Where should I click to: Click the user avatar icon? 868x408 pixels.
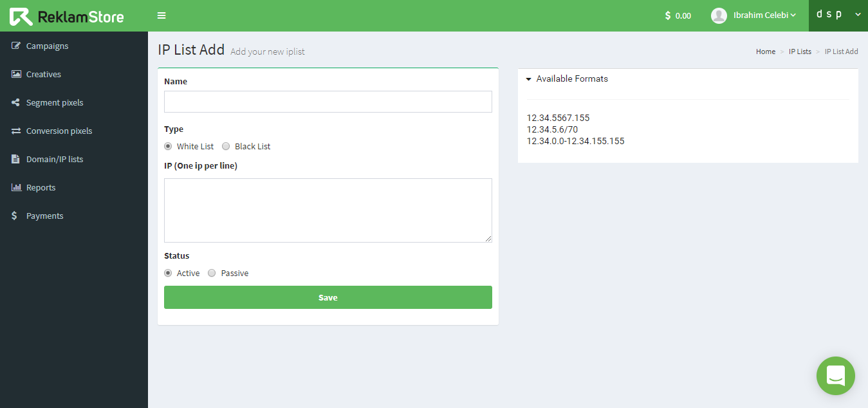719,15
